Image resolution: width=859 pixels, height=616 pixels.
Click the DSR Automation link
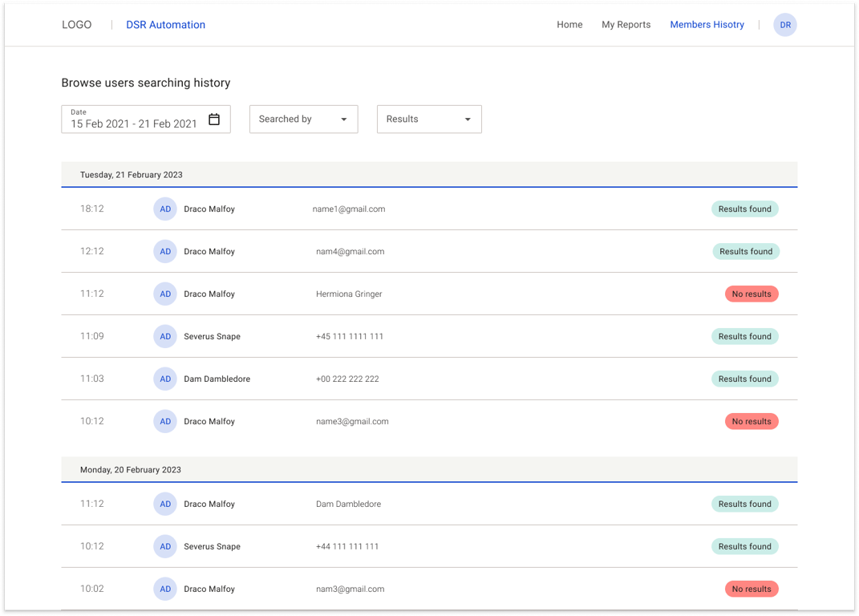(165, 25)
